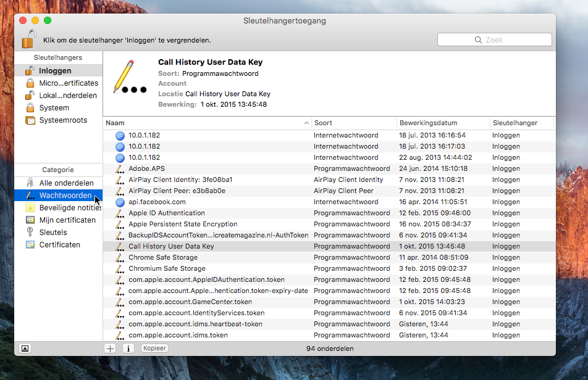Screen dimensions: 588x380
Task: Click the padlock icon to lock Inloggen keychain
Action: click(28, 39)
